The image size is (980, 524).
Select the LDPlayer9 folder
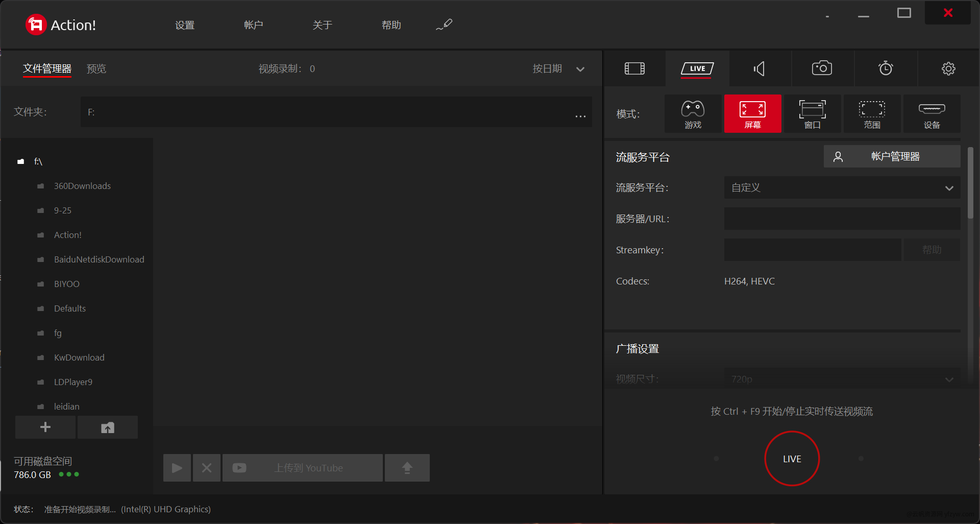coord(73,382)
